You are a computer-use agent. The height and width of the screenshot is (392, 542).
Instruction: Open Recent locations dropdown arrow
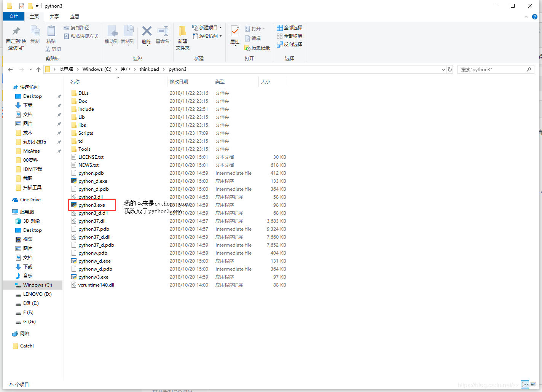(x=30, y=70)
